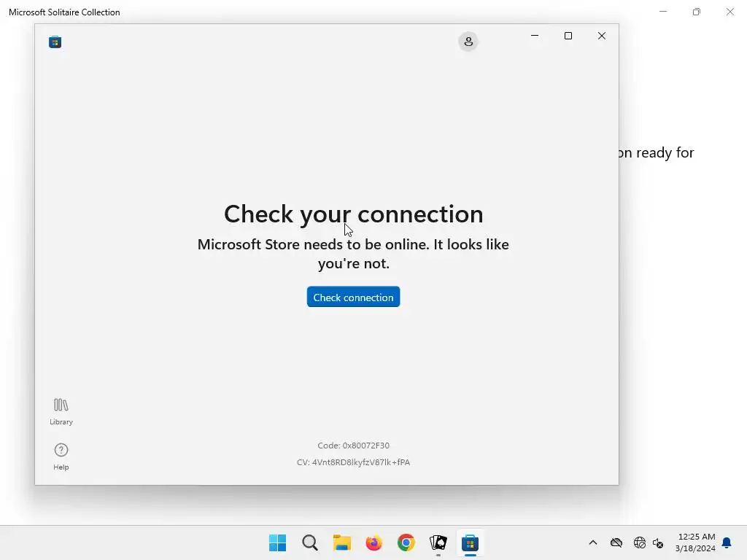This screenshot has height=560, width=747.
Task: Close the Microsoft Solitaire Collection window
Action: tap(729, 12)
